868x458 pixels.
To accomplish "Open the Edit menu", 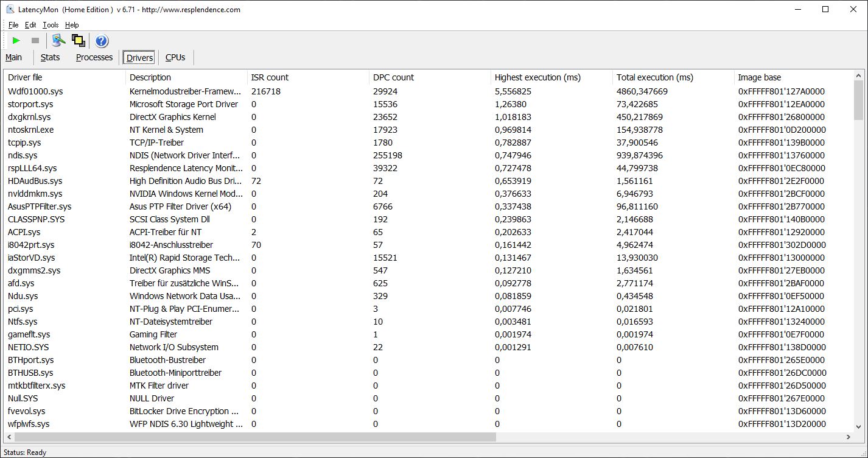I will click(30, 25).
